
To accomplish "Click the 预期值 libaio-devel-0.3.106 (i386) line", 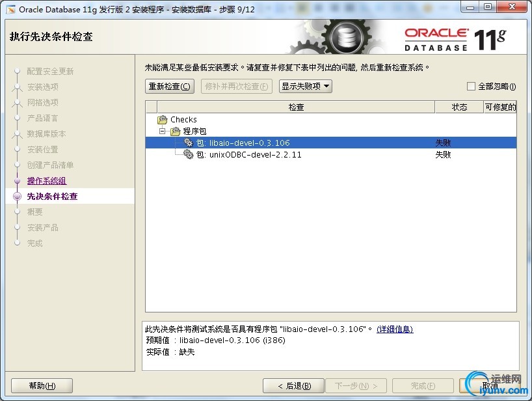I will (x=216, y=340).
